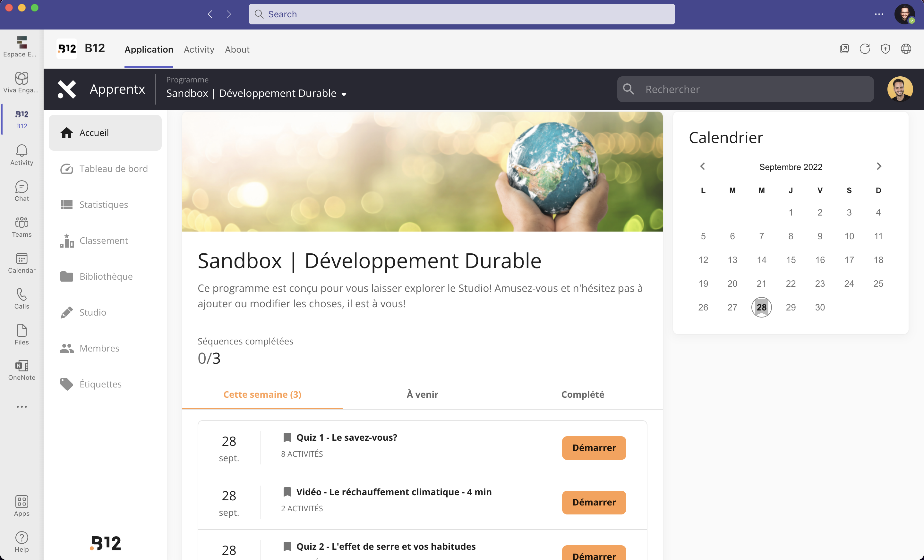924x560 pixels.
Task: Open Apprentx user avatar menu
Action: (900, 89)
